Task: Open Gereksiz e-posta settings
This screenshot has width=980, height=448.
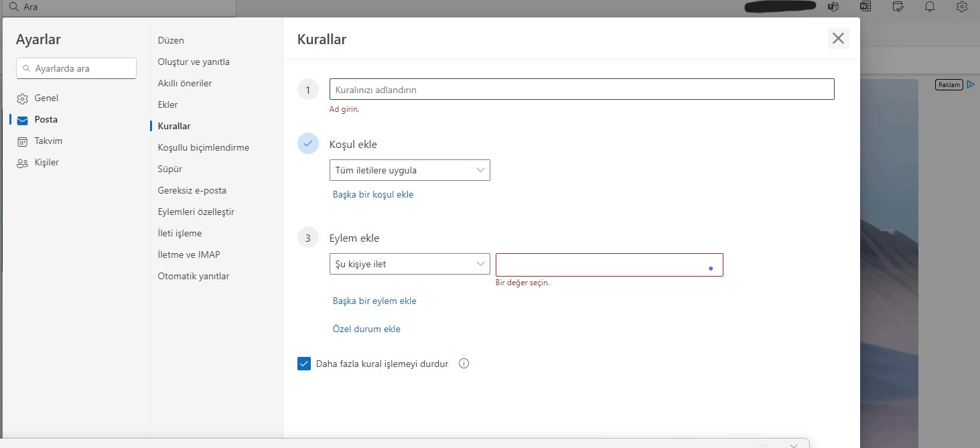Action: coord(192,190)
